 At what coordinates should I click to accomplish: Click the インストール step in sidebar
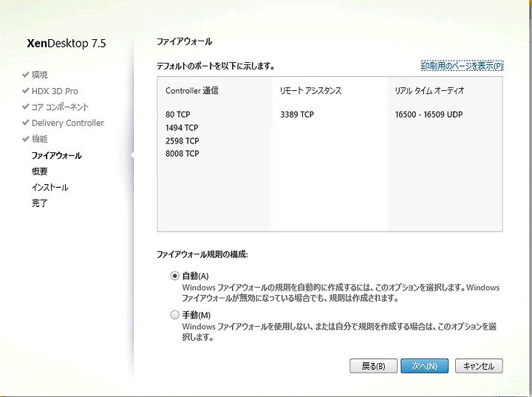(x=50, y=188)
